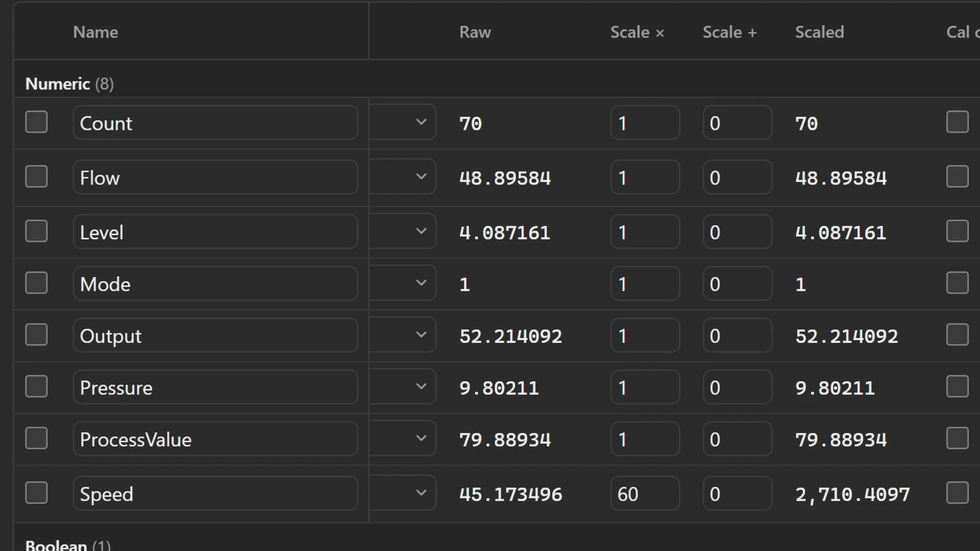Edit the ProcessValue name field

coord(216,438)
